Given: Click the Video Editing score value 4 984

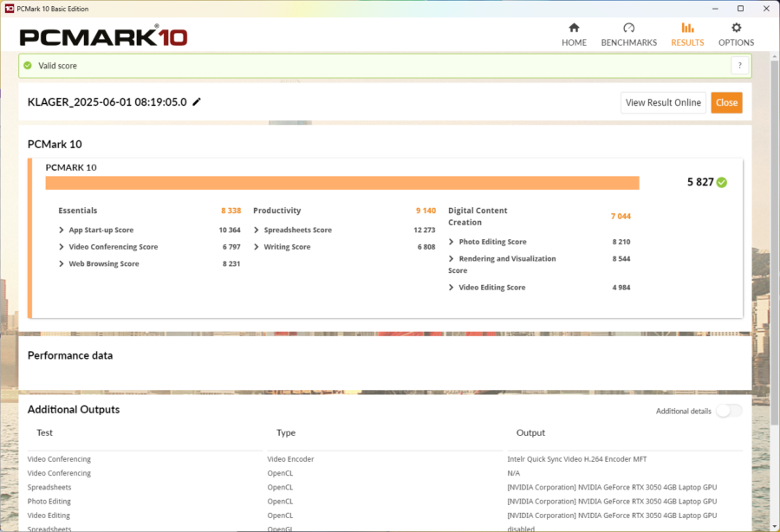Looking at the screenshot, I should (621, 288).
